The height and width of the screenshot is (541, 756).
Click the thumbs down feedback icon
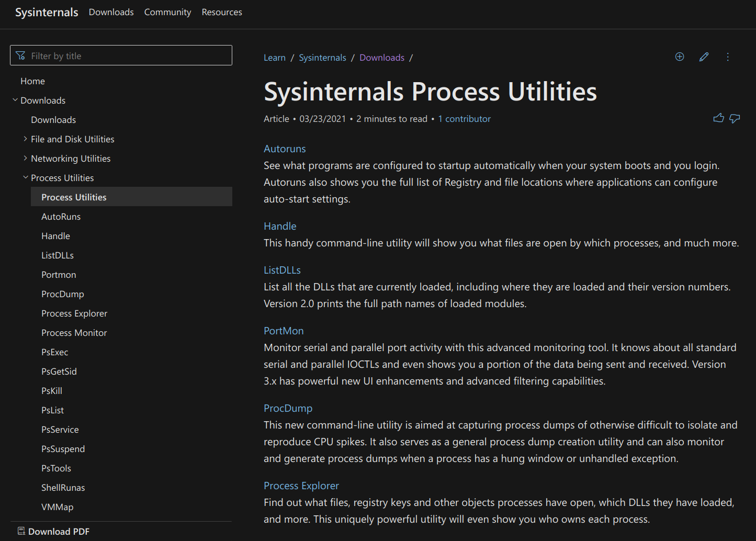[x=735, y=119]
